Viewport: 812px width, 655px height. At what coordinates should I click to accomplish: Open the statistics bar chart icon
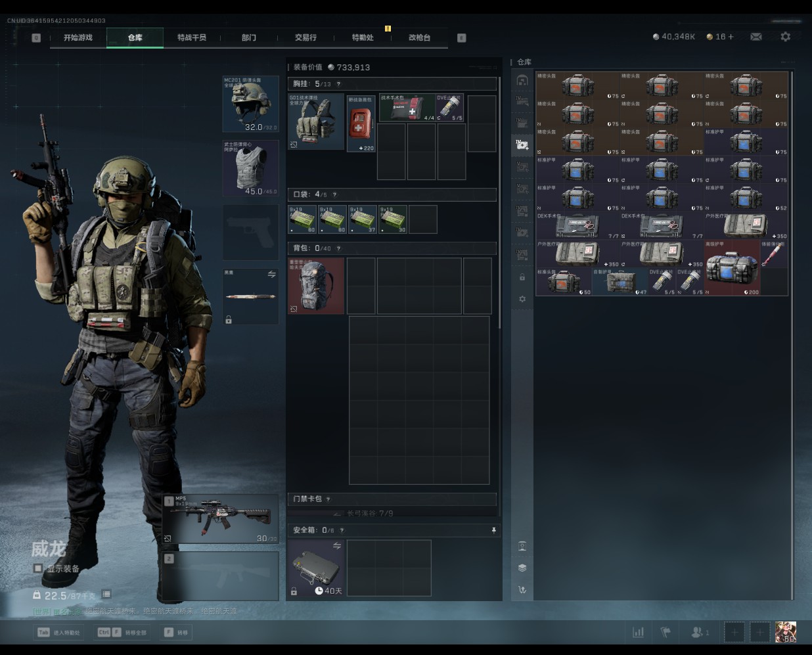coord(638,632)
